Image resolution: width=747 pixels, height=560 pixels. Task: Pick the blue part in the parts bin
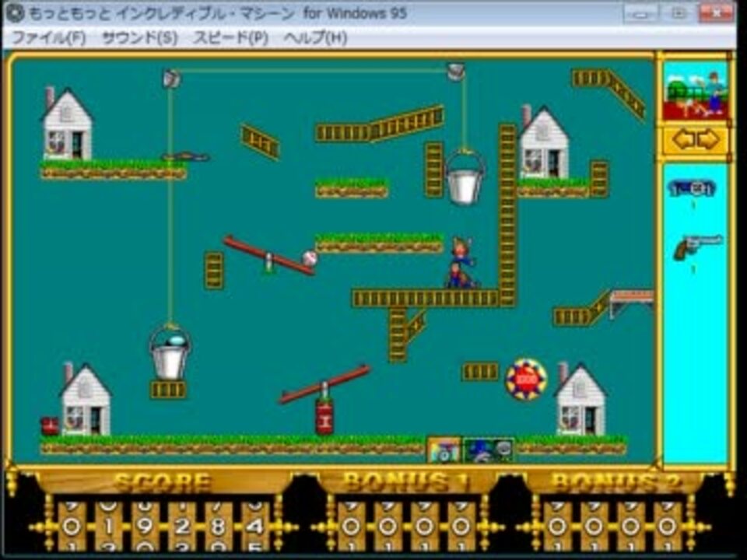692,189
